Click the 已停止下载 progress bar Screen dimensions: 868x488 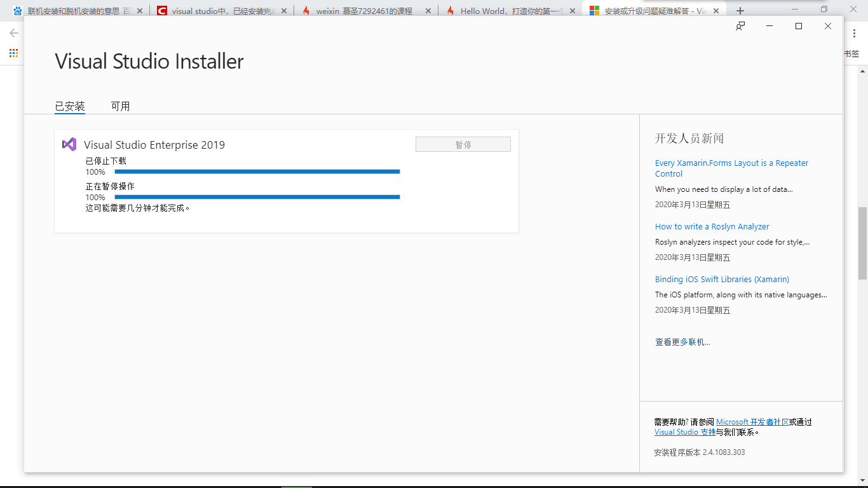[x=257, y=172]
